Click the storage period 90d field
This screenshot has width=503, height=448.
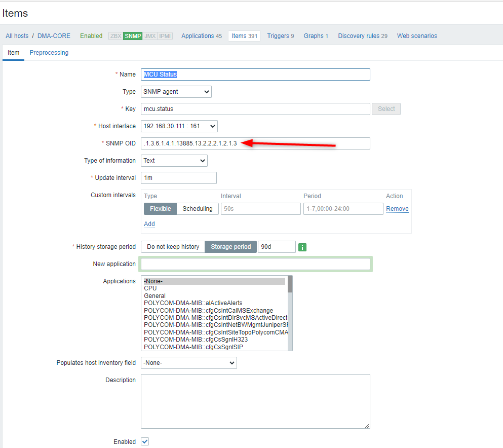coord(277,247)
